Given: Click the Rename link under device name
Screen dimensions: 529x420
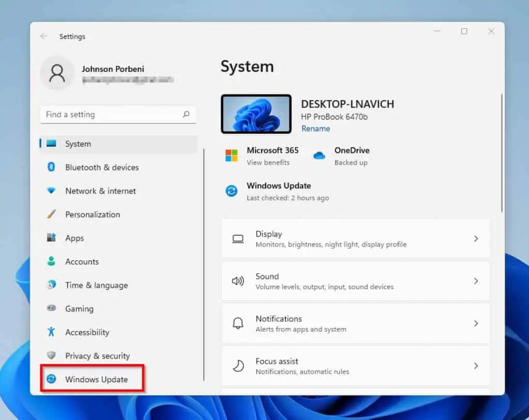Looking at the screenshot, I should pos(316,129).
